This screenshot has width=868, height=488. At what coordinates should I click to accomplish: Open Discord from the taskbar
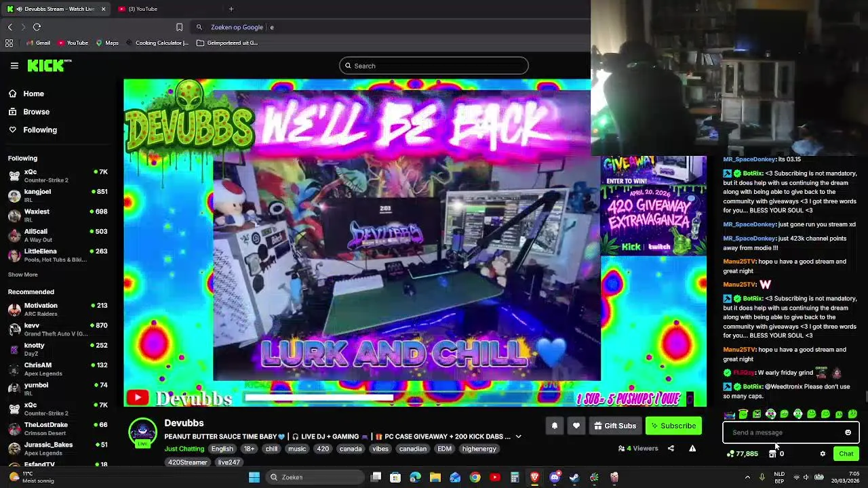pyautogui.click(x=555, y=477)
